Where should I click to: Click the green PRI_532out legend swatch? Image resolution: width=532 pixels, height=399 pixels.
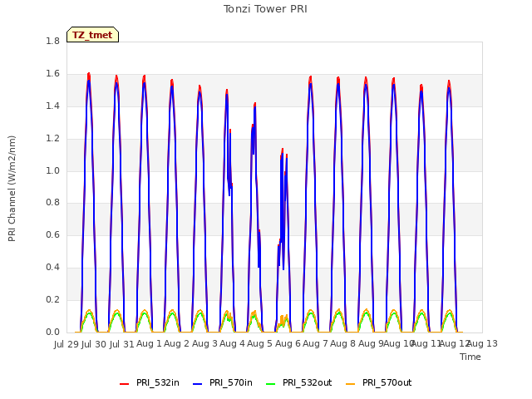271,384
